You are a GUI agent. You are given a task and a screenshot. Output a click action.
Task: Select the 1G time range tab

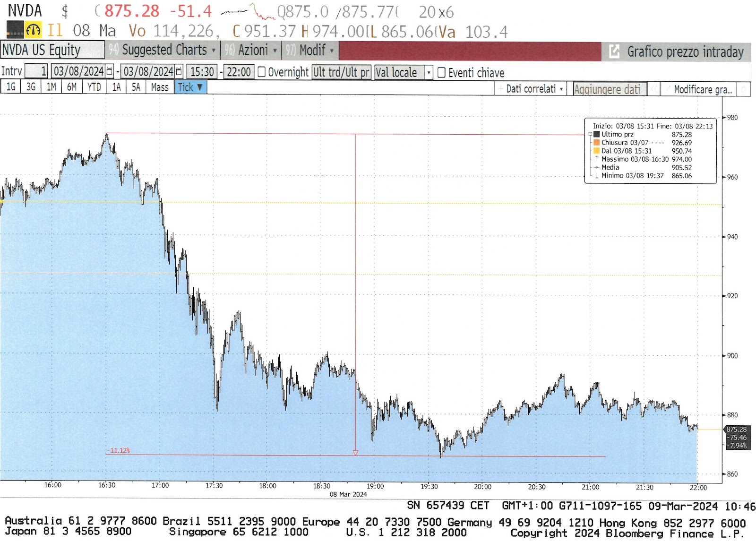[x=10, y=87]
